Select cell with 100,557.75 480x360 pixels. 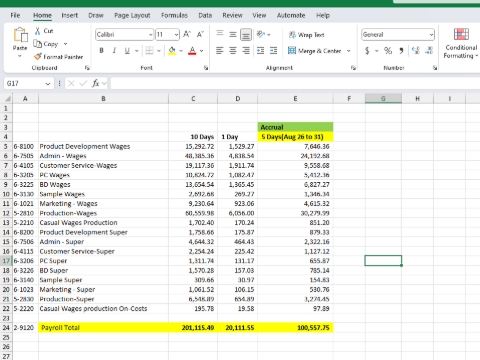(295, 328)
